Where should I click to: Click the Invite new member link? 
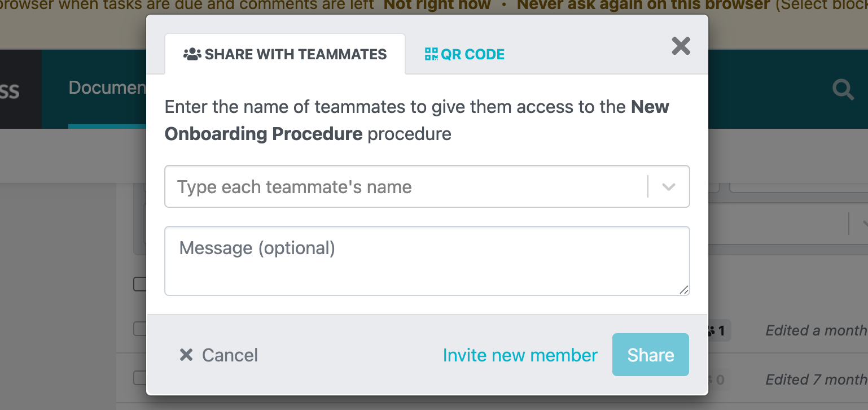pyautogui.click(x=520, y=355)
